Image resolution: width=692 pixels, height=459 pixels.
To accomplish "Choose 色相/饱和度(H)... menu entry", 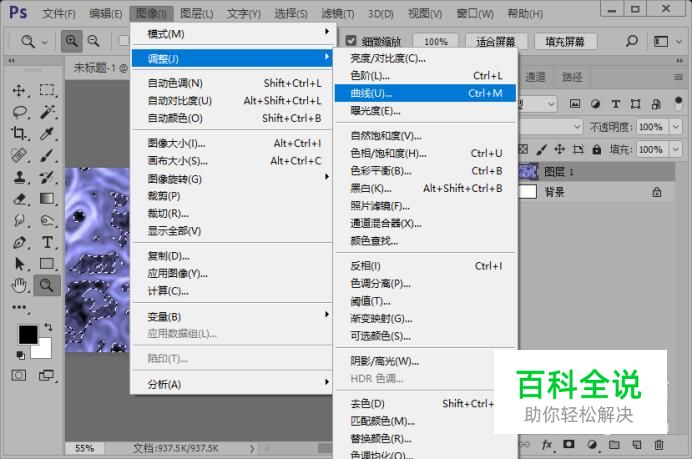I will pos(425,153).
